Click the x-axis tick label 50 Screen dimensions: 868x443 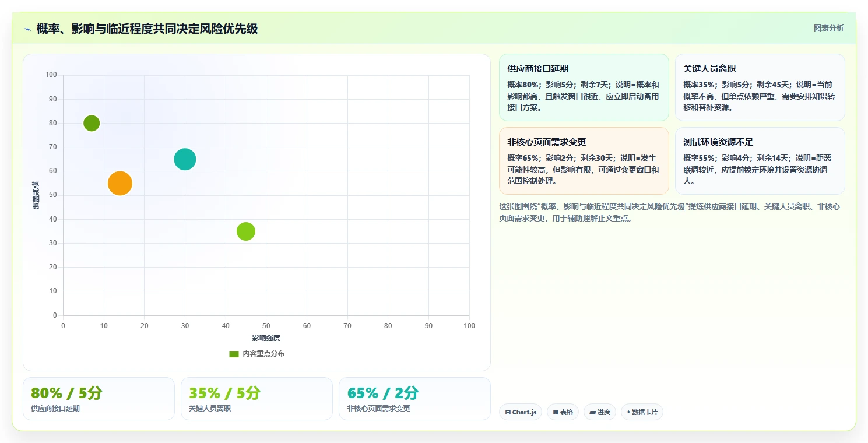pyautogui.click(x=266, y=326)
